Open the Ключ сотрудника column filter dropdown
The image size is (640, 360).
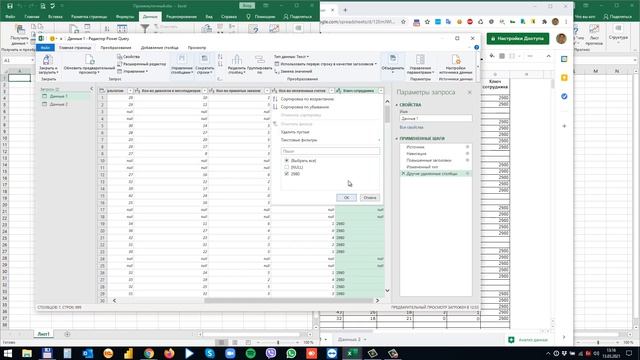[x=381, y=91]
